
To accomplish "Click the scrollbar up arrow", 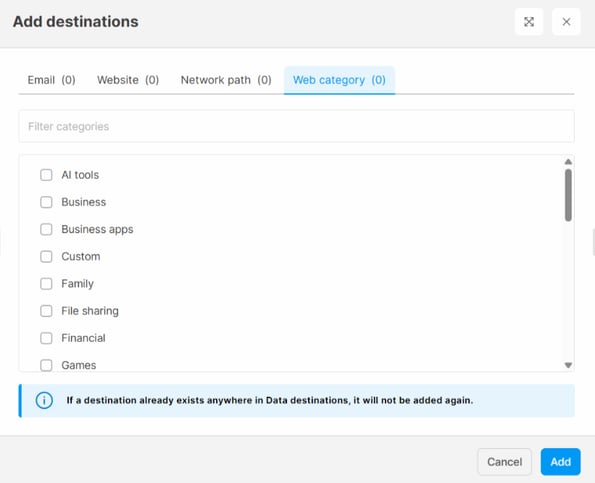I will tap(568, 162).
